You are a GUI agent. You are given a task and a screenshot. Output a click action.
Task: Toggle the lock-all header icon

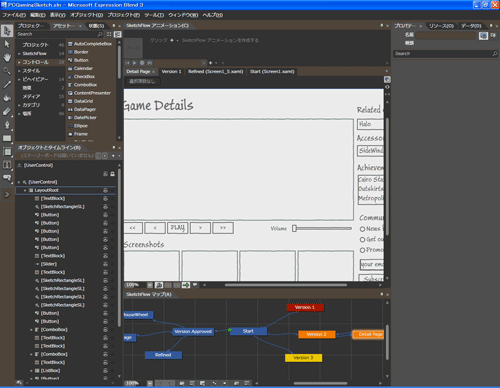113,174
